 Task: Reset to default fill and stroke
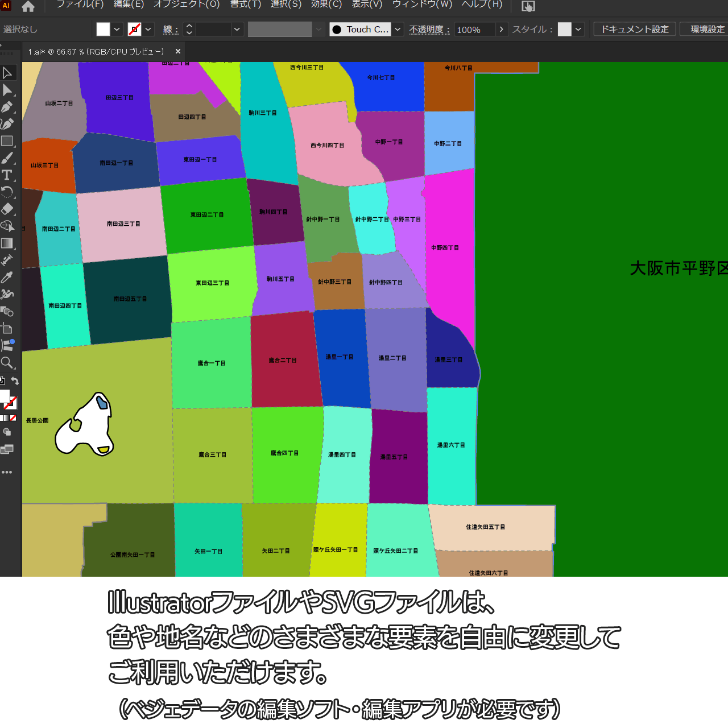2,380
